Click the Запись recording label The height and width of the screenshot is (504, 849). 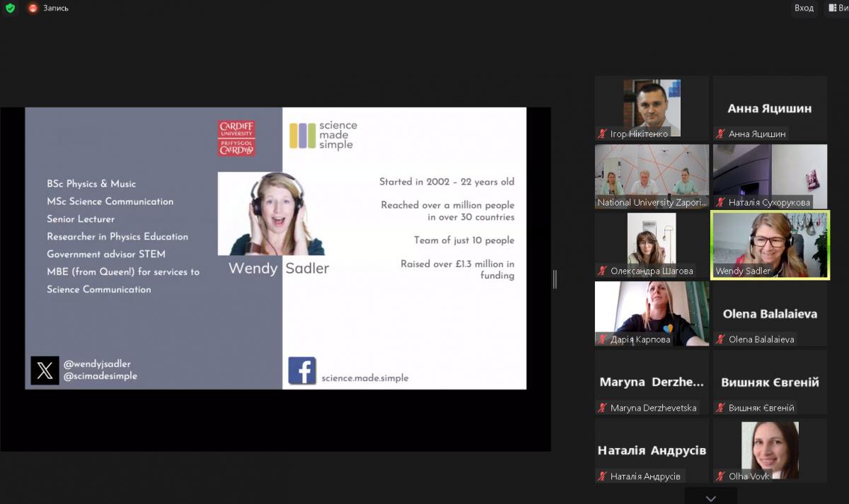tap(57, 8)
